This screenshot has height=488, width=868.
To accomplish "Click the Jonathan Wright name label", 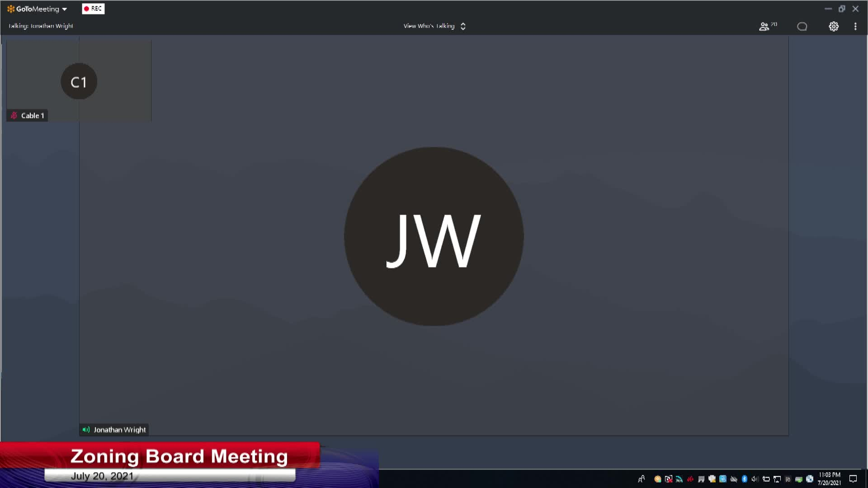I will pos(120,430).
